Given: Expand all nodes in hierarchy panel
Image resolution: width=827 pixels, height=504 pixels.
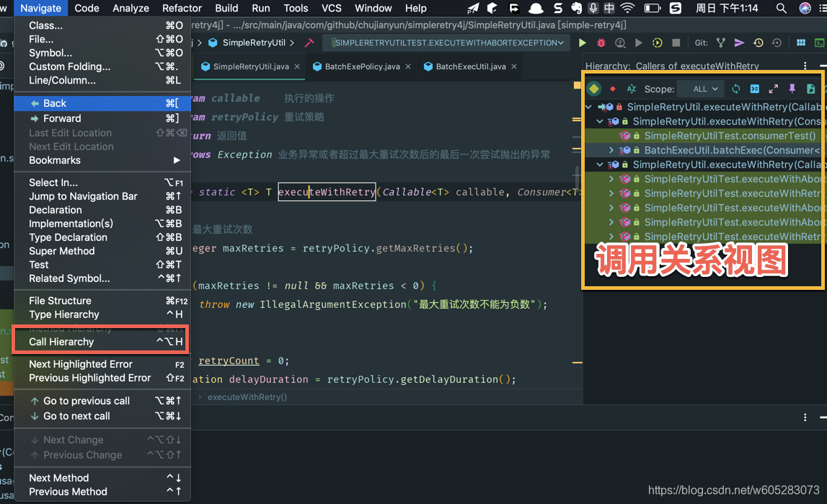Looking at the screenshot, I should click(x=773, y=89).
